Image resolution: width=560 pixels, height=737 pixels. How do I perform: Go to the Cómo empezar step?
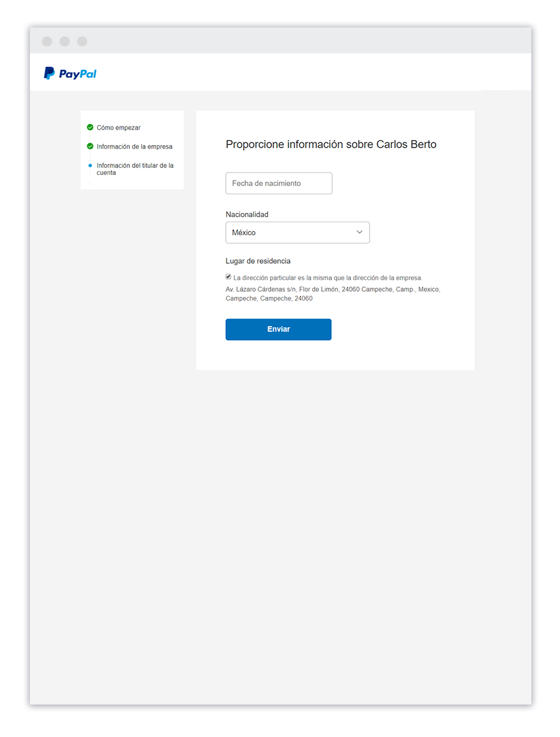point(118,128)
